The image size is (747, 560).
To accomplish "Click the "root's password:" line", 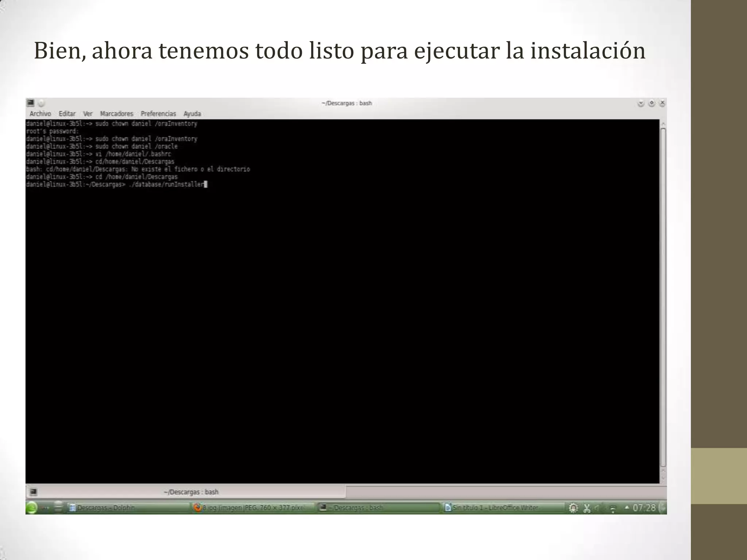I will point(53,131).
